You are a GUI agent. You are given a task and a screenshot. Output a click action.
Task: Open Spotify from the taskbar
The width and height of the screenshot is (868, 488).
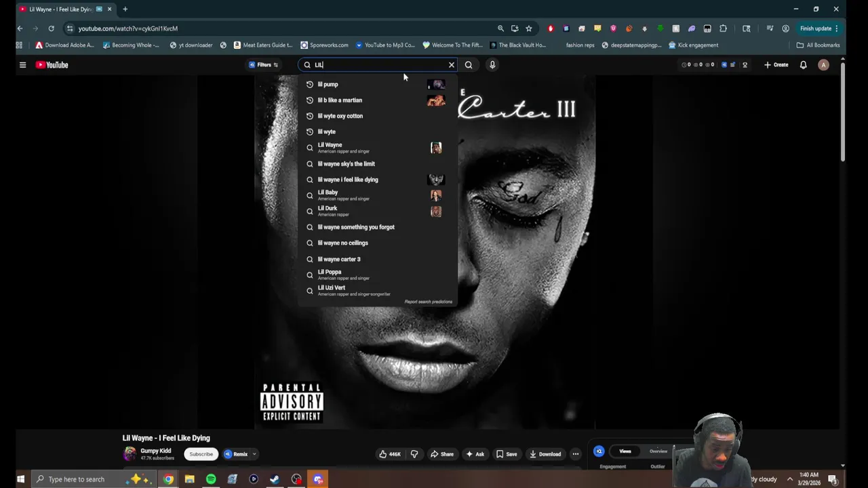211,479
